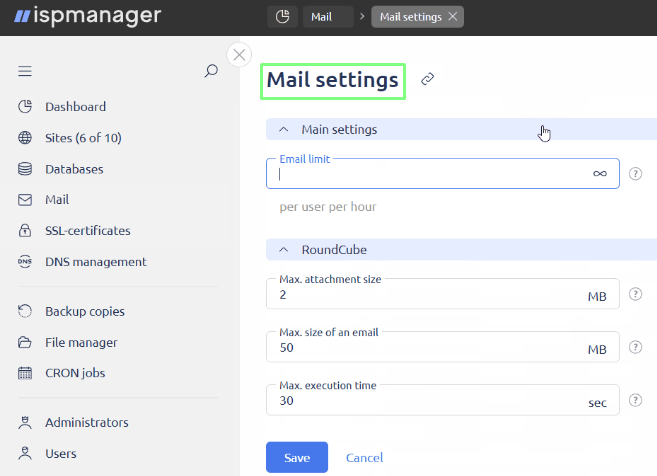Focus the Email limit input field
The width and height of the screenshot is (657, 476).
coord(442,173)
